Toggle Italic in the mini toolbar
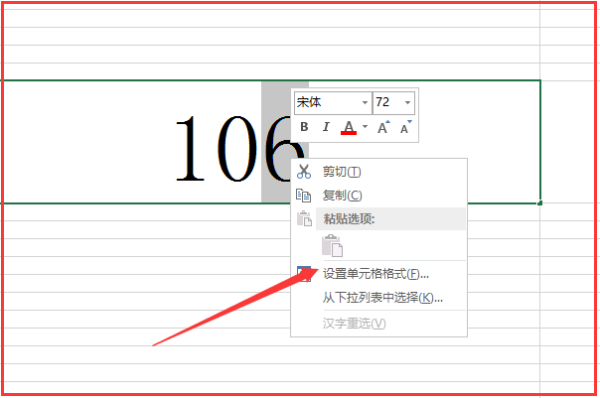The image size is (600, 398). coord(326,127)
